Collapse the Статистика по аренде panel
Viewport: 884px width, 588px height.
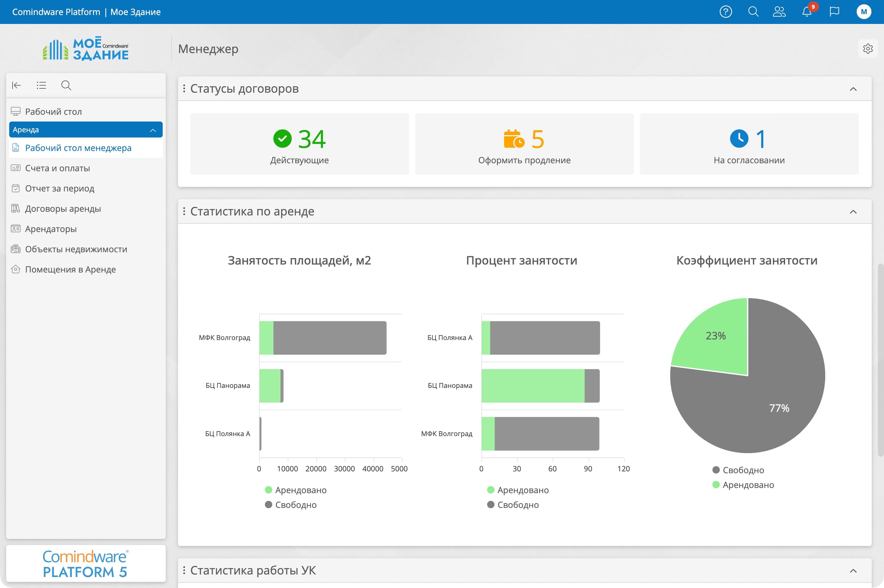tap(853, 212)
